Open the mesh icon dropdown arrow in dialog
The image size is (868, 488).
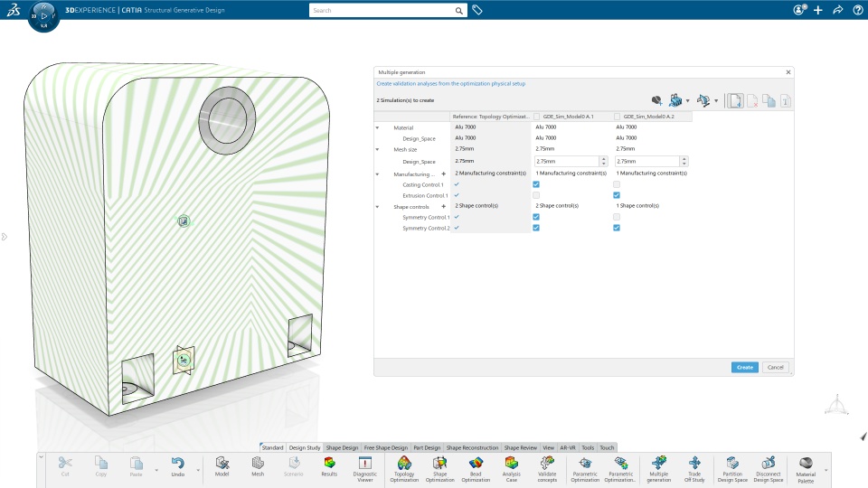coord(687,100)
